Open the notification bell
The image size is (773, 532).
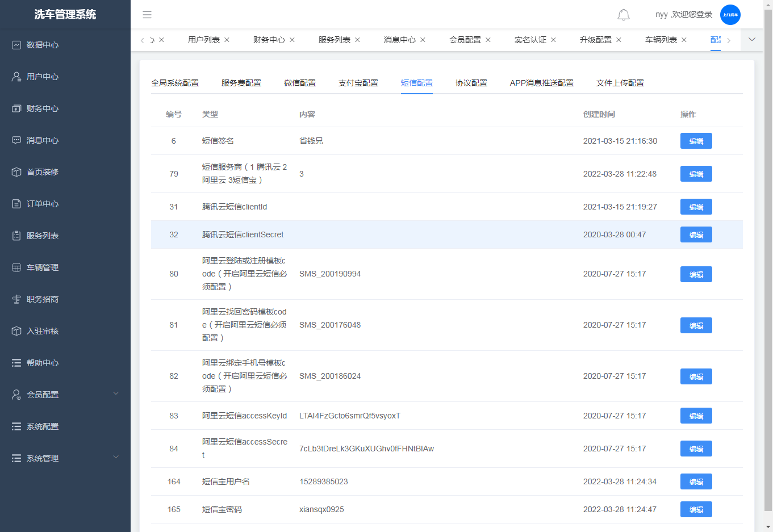point(623,15)
